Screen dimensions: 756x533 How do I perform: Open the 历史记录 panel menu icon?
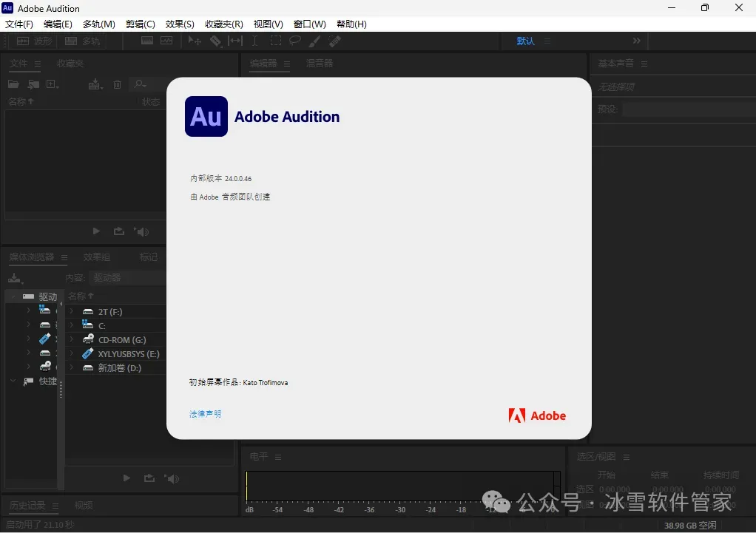pos(55,506)
